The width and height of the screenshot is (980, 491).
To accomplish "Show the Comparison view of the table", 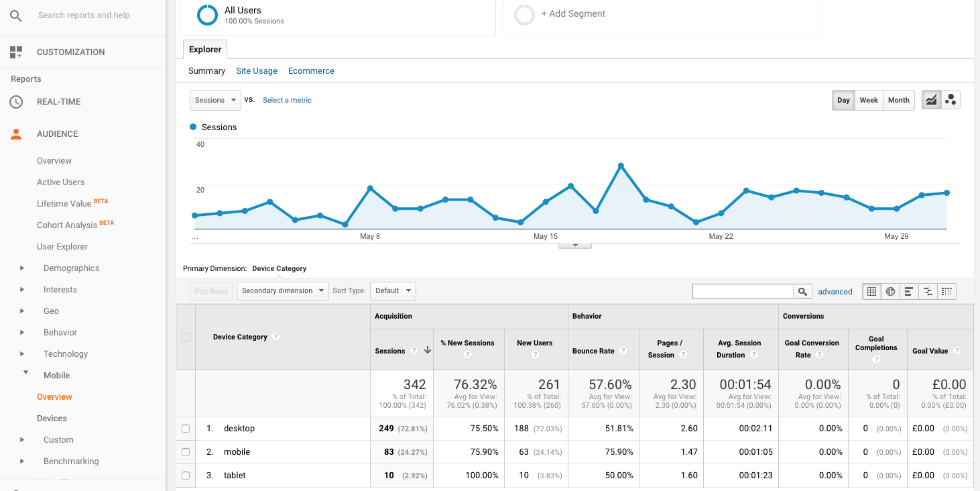I will coord(928,291).
